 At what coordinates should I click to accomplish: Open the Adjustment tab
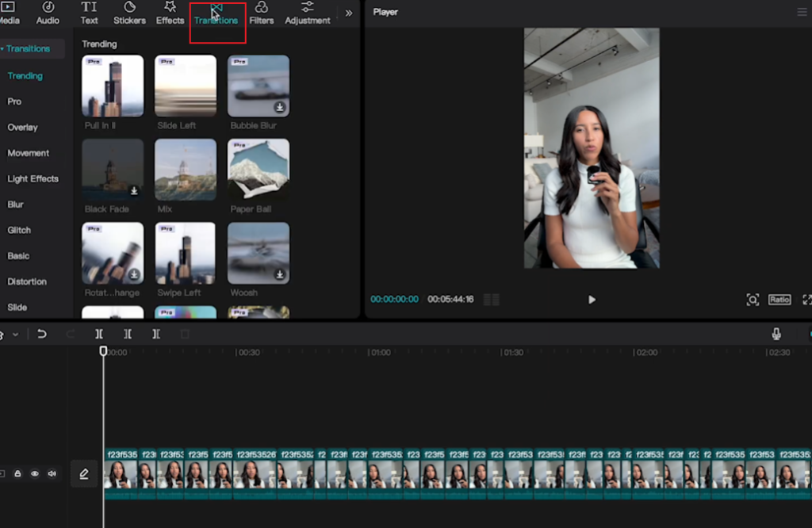click(307, 13)
